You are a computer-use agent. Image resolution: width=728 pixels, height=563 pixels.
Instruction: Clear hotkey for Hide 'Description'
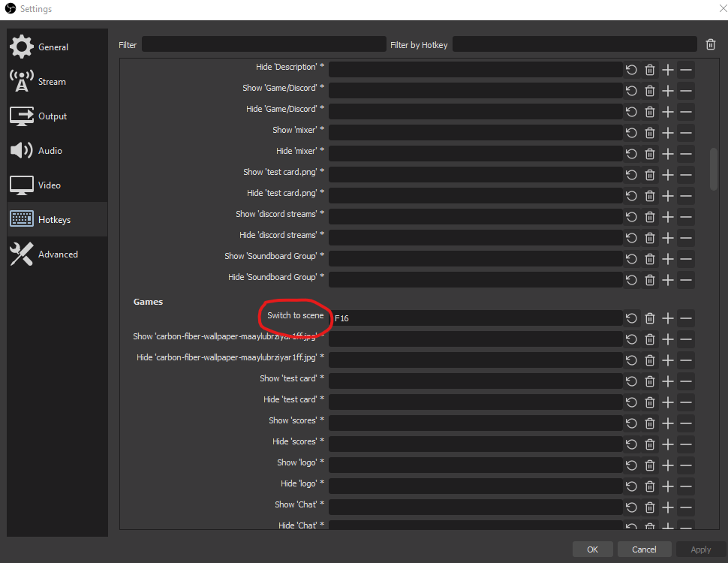click(649, 70)
